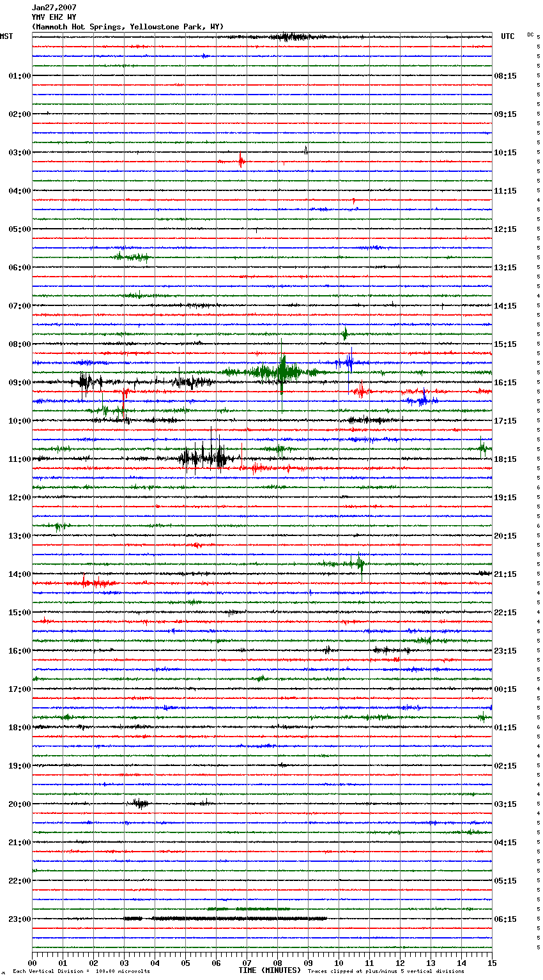The image size is (543, 980).
Task: Click the 20:15 UTC time label
Action: click(x=505, y=536)
